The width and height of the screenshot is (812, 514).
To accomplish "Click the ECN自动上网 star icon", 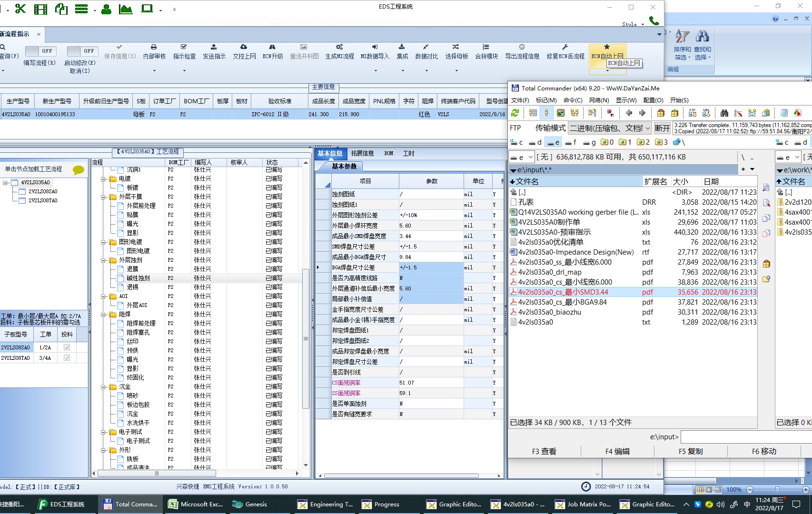I will pyautogui.click(x=607, y=47).
